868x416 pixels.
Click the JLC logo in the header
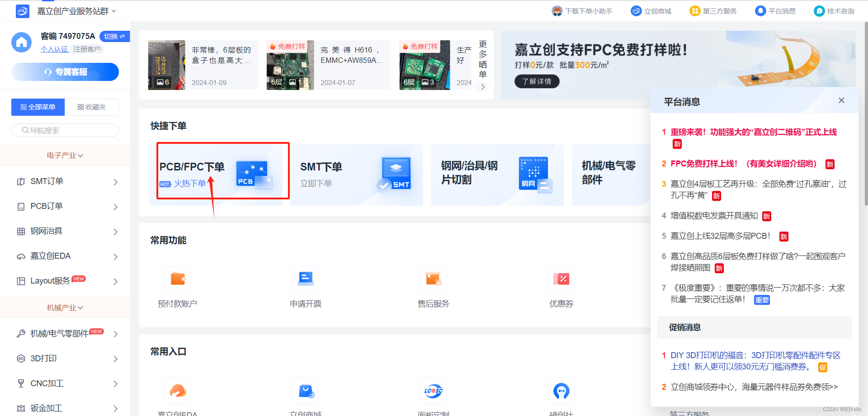click(22, 11)
